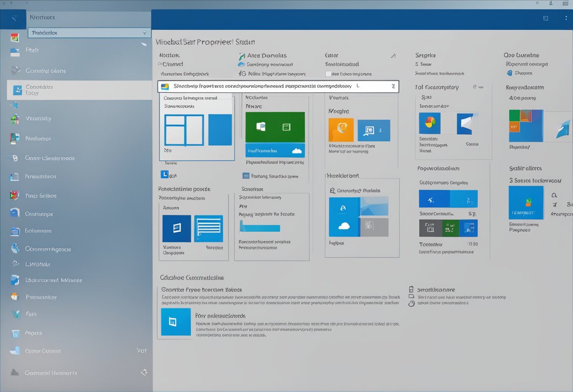Expand 'Gomeral Nvororts' using its sidebar arrow
The image size is (573, 392).
click(x=144, y=372)
